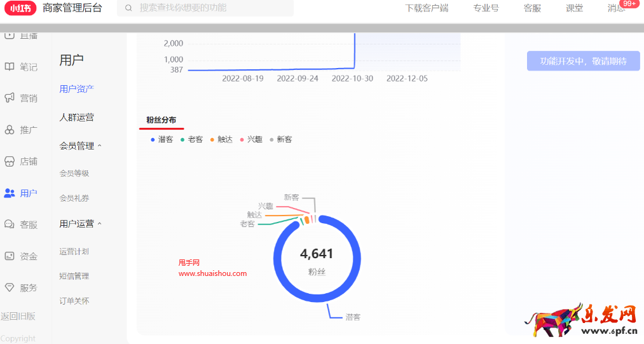Select the 推广 promotion icon in sidebar

(x=10, y=130)
